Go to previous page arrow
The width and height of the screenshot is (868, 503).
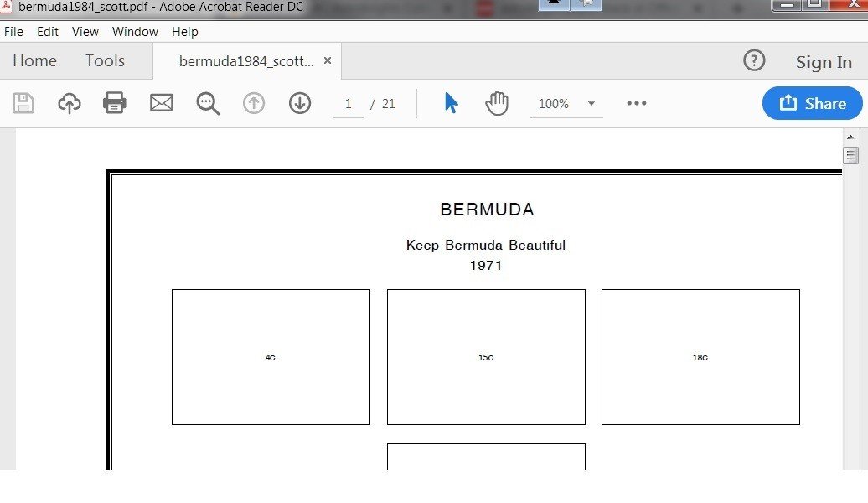(x=254, y=103)
